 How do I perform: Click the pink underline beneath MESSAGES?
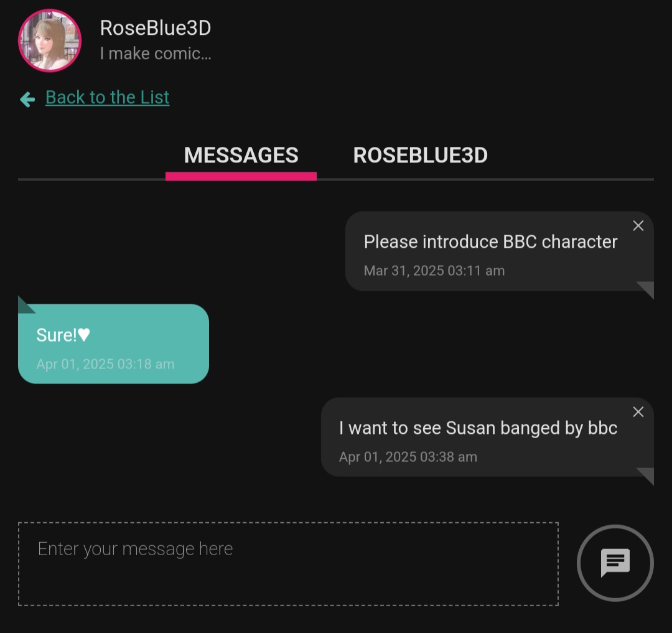[x=241, y=176]
